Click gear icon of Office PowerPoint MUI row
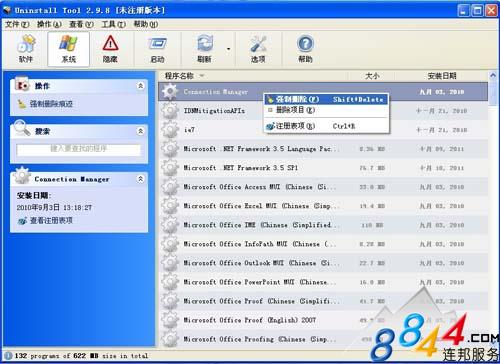This screenshot has width=500, height=364. tap(170, 282)
